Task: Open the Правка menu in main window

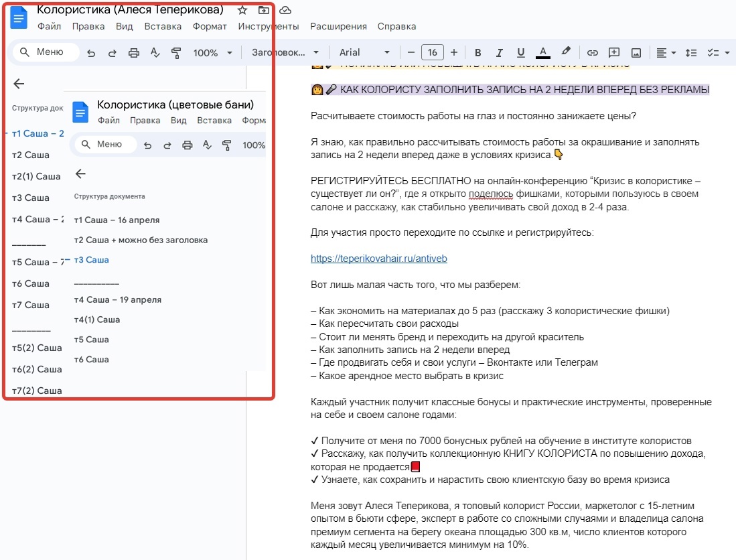Action: tap(88, 26)
